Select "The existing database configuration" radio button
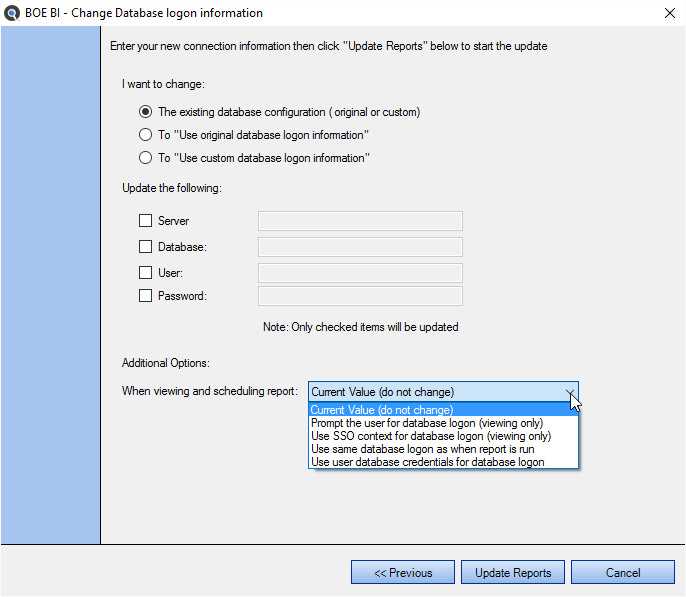The image size is (686, 597). 145,112
